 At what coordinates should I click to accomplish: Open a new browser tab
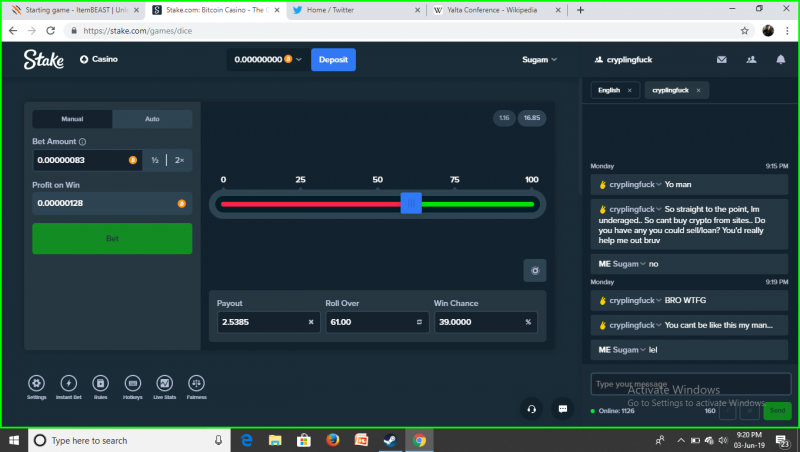coord(580,10)
